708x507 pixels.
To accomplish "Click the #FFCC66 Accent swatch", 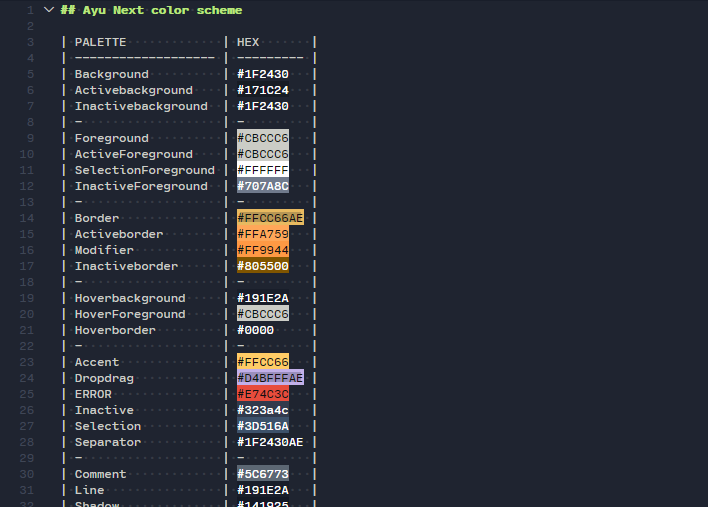I will (263, 362).
